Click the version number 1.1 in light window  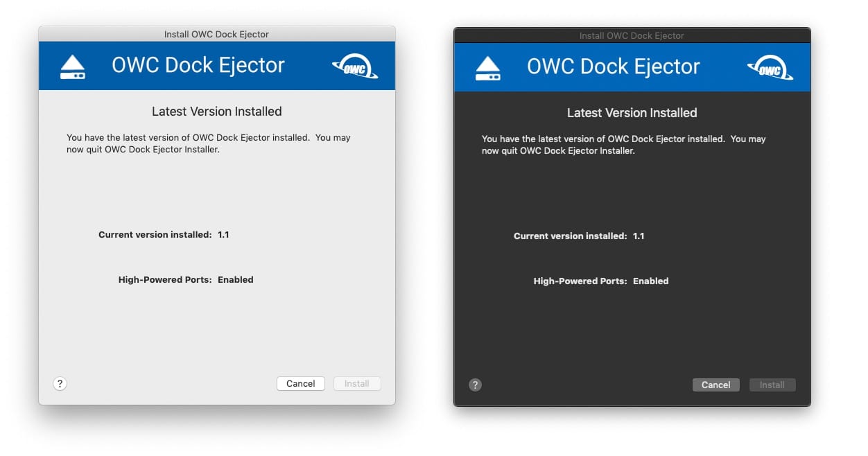(x=223, y=235)
